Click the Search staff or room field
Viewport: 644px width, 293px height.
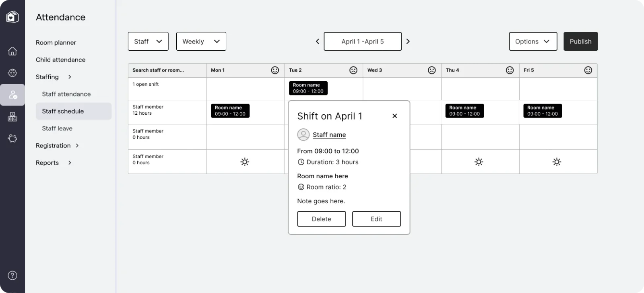167,70
